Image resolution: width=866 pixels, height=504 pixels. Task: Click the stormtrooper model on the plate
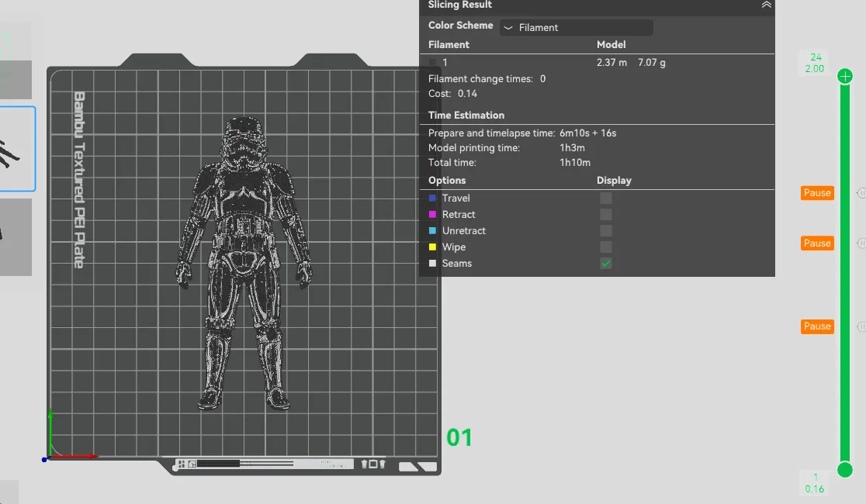244,264
